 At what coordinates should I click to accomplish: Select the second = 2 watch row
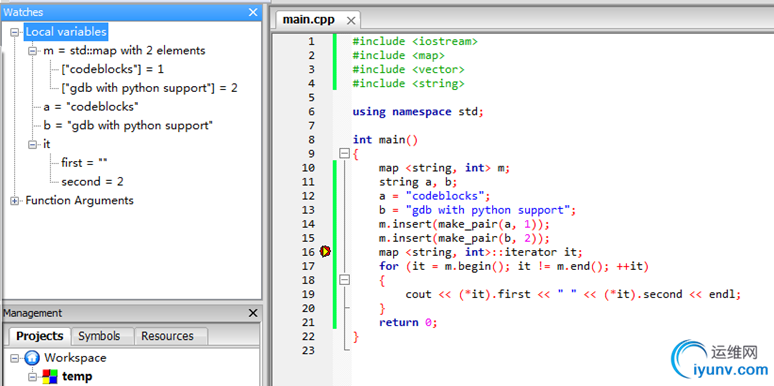tap(92, 182)
